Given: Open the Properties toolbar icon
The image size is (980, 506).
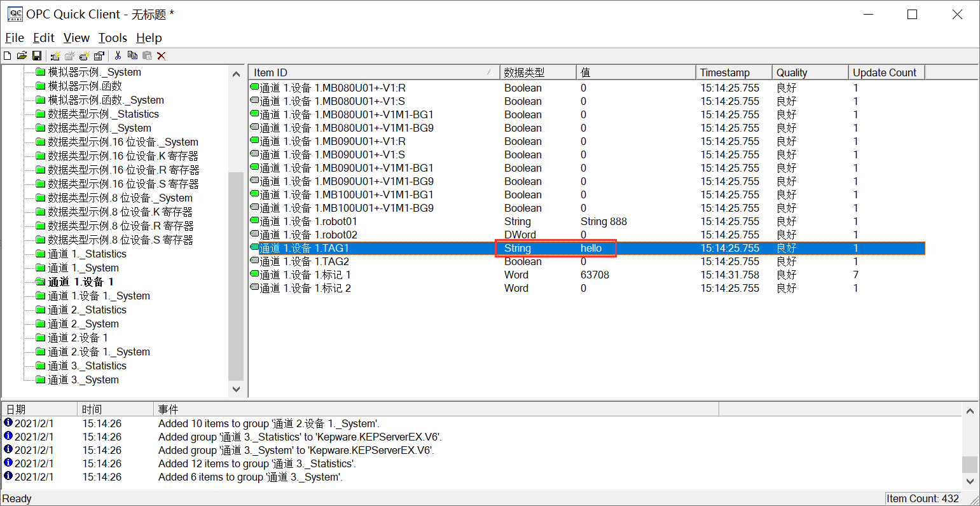Looking at the screenshot, I should [100, 56].
